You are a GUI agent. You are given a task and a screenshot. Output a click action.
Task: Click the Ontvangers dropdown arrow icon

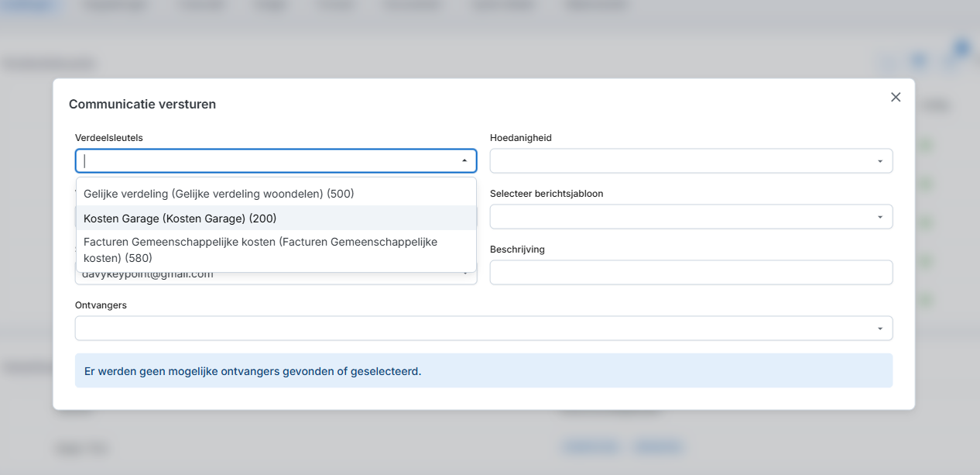(x=880, y=329)
